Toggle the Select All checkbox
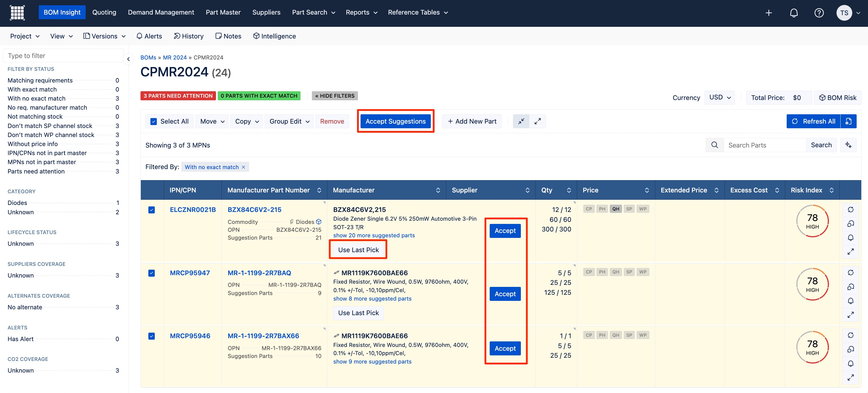Image resolution: width=868 pixels, height=393 pixels. (154, 122)
